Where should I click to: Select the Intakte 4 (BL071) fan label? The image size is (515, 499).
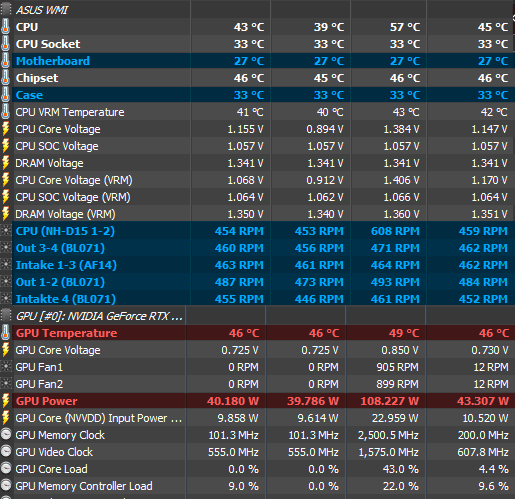[x=66, y=299]
